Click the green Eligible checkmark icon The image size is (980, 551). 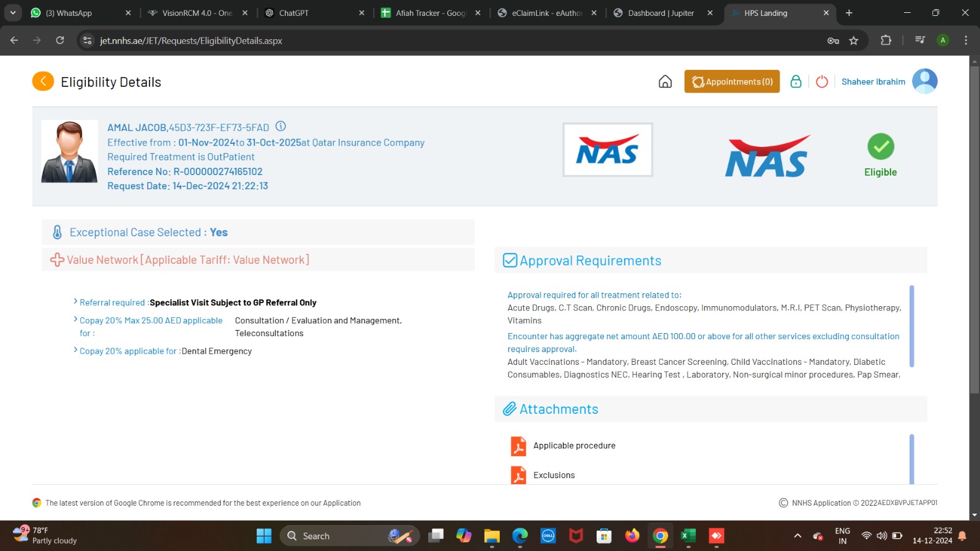coord(881,147)
